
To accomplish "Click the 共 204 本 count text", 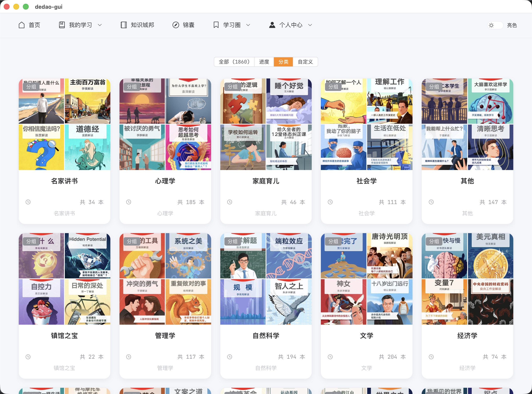I will pos(392,357).
